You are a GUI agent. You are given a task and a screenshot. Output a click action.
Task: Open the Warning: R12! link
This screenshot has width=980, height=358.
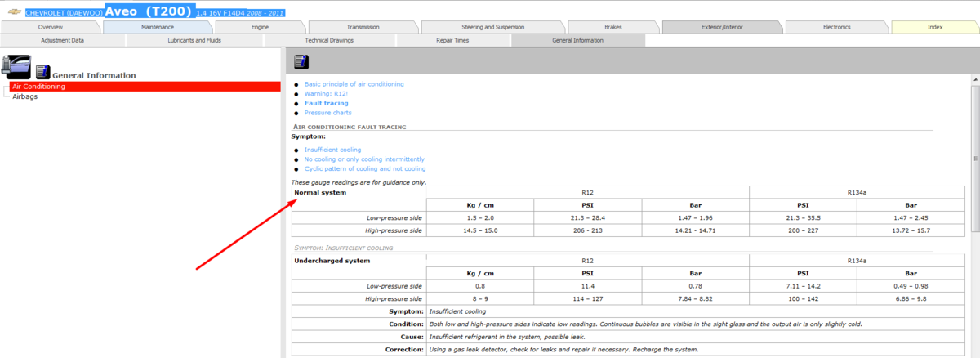tap(327, 93)
